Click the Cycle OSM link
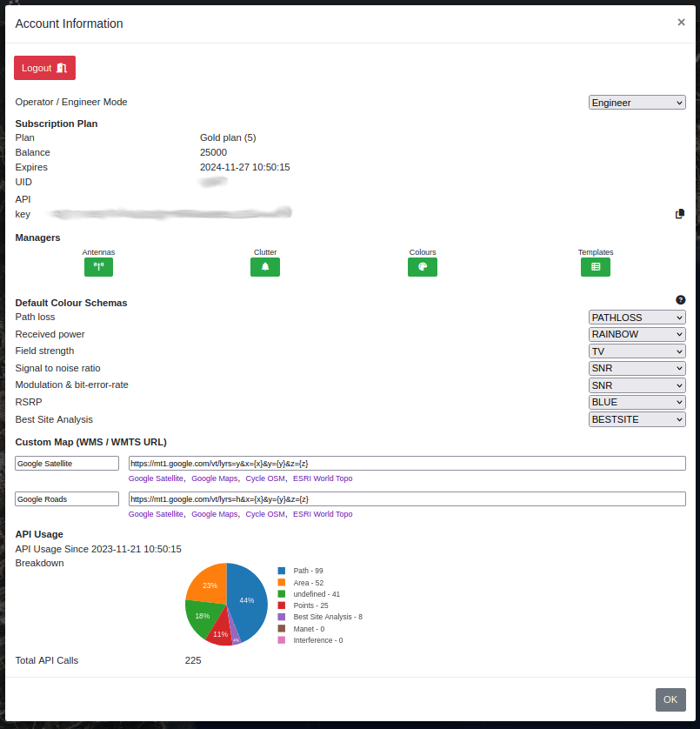700x729 pixels. pyautogui.click(x=264, y=478)
